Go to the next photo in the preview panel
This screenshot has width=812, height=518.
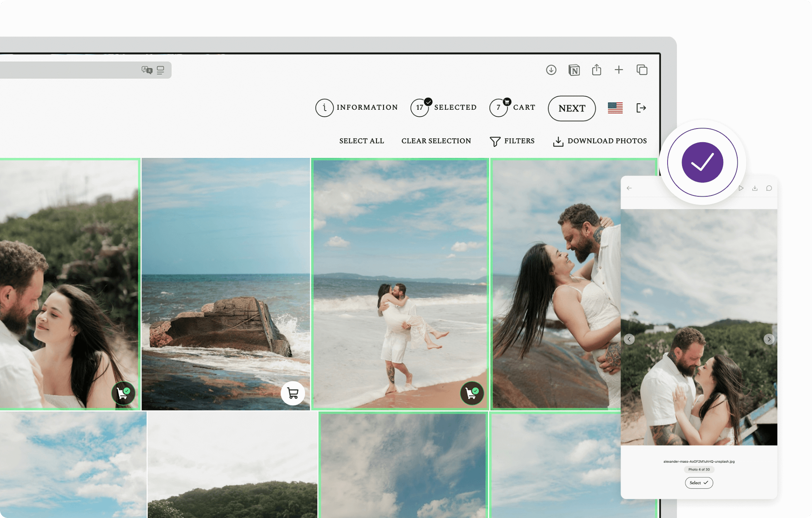pyautogui.click(x=769, y=339)
